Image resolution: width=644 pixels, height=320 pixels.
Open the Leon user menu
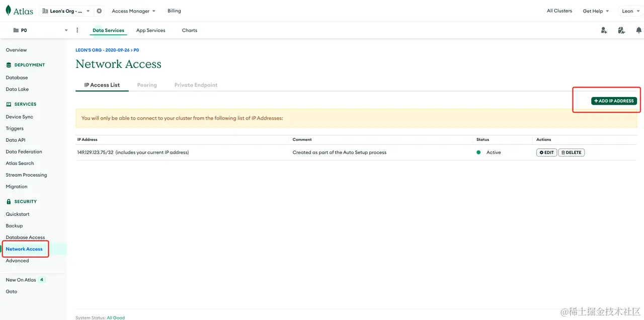[630, 11]
